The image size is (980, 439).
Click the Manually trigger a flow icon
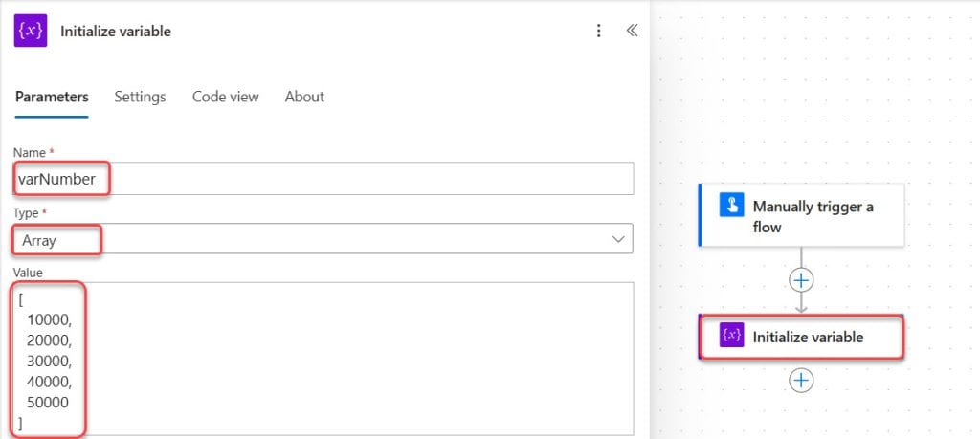pyautogui.click(x=731, y=205)
